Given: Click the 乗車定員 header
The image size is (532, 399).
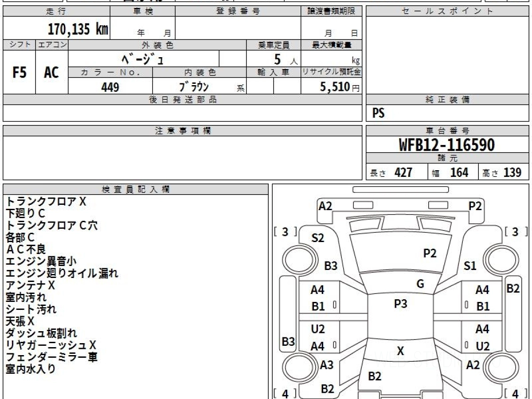Looking at the screenshot, I should [274, 45].
